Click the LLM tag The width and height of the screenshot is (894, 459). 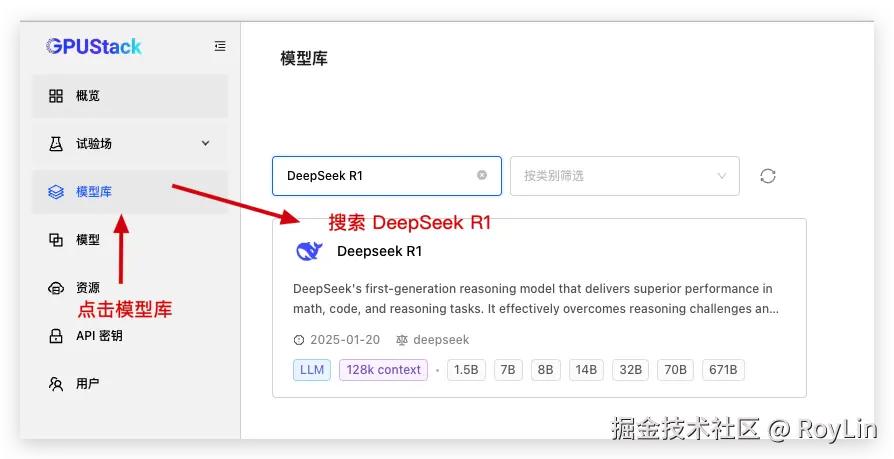click(312, 369)
